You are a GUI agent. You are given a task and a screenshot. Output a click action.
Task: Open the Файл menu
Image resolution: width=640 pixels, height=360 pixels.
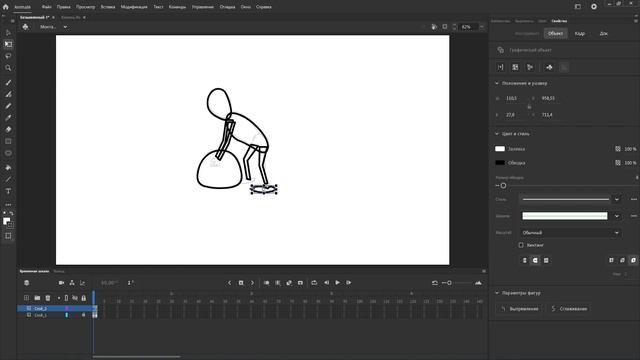(x=47, y=7)
